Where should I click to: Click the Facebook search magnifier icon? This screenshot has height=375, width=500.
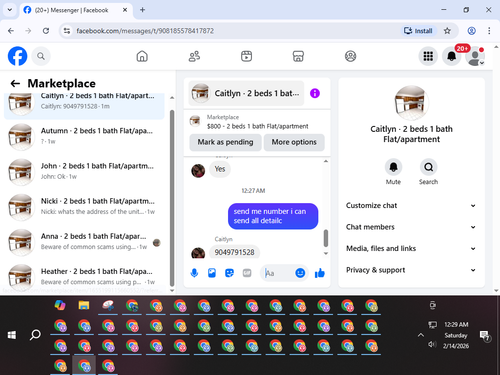(x=41, y=56)
